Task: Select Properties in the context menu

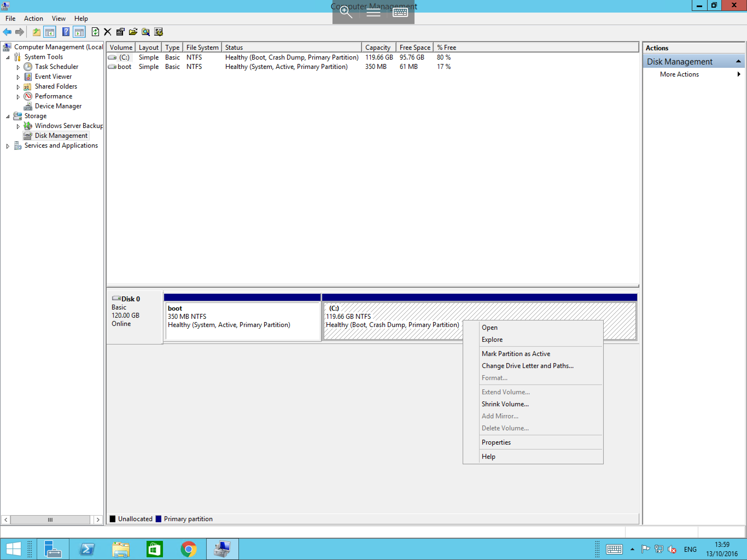Action: tap(533, 442)
